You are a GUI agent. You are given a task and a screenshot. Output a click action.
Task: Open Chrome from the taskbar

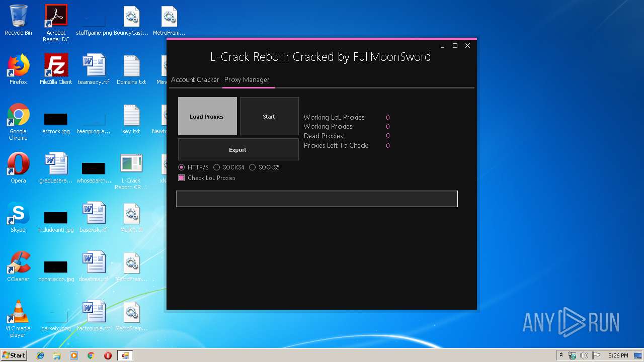[91, 355]
